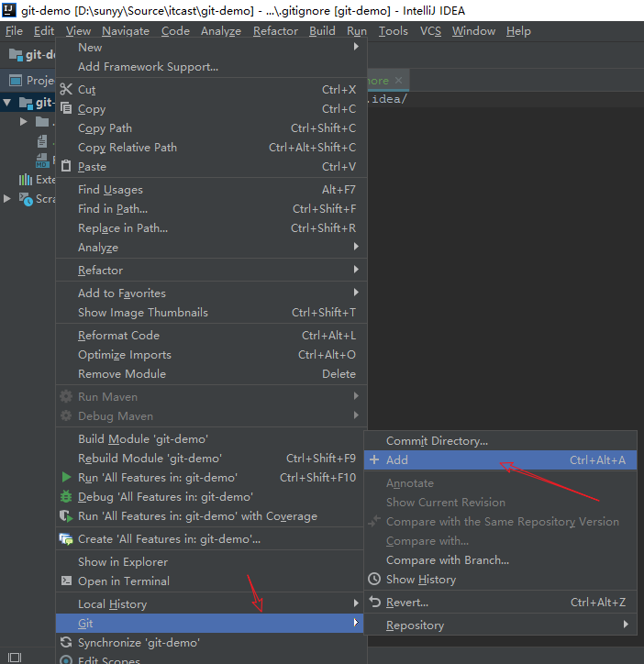Click the Debug bug icon
Screen dimensions: 644x664
66,497
